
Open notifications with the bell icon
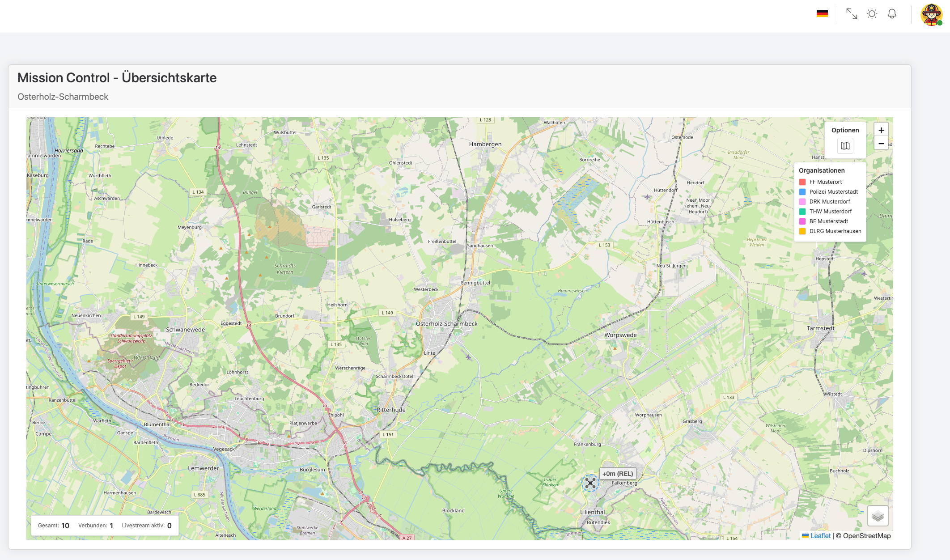[892, 14]
